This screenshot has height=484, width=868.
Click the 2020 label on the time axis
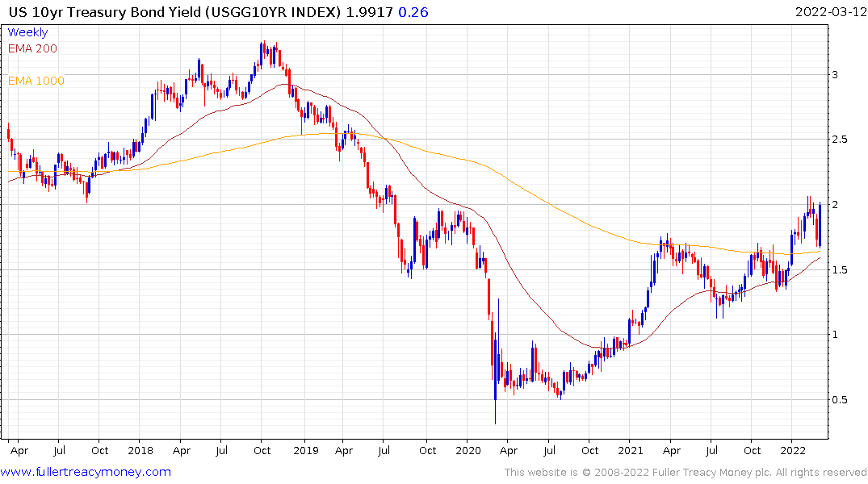click(x=468, y=450)
